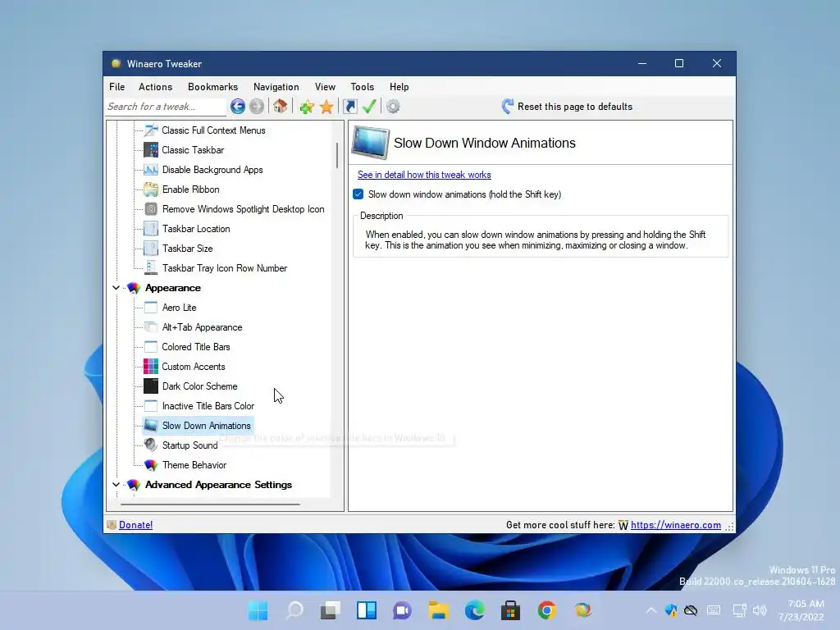Screen dimensions: 840x630
Task: Open Widgets from the taskbar
Action: [367, 610]
